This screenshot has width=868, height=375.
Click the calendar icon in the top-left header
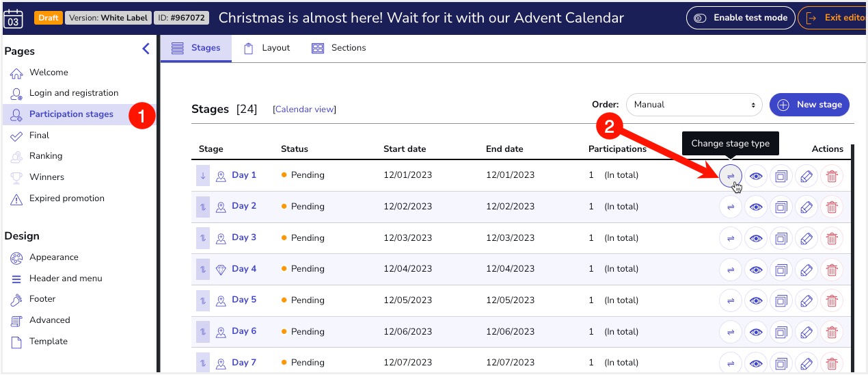[x=13, y=18]
